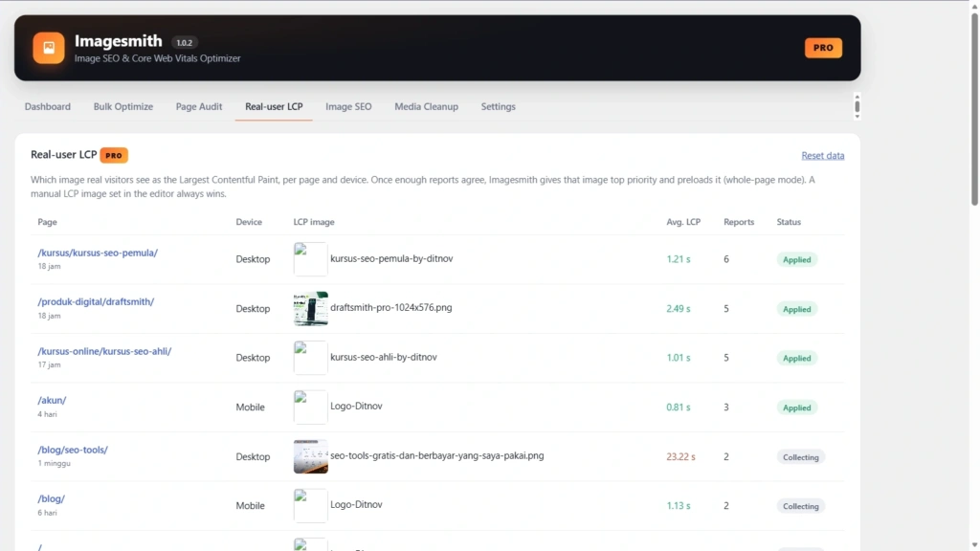Click the Reports column header
Image resolution: width=980 pixels, height=551 pixels.
tap(739, 222)
